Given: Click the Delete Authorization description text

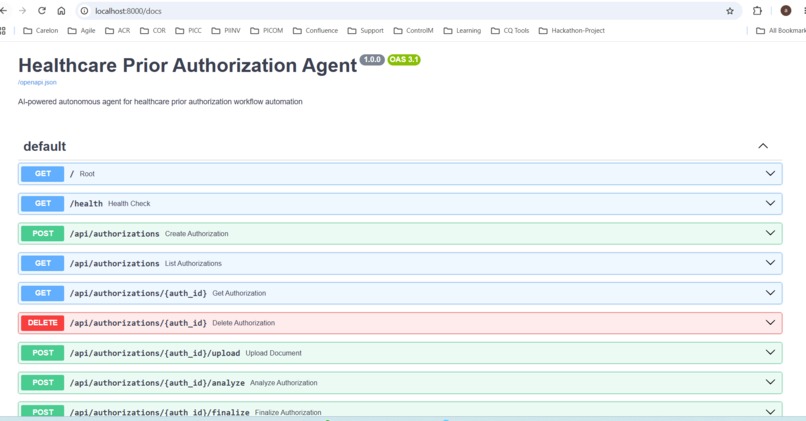Looking at the screenshot, I should coord(244,323).
